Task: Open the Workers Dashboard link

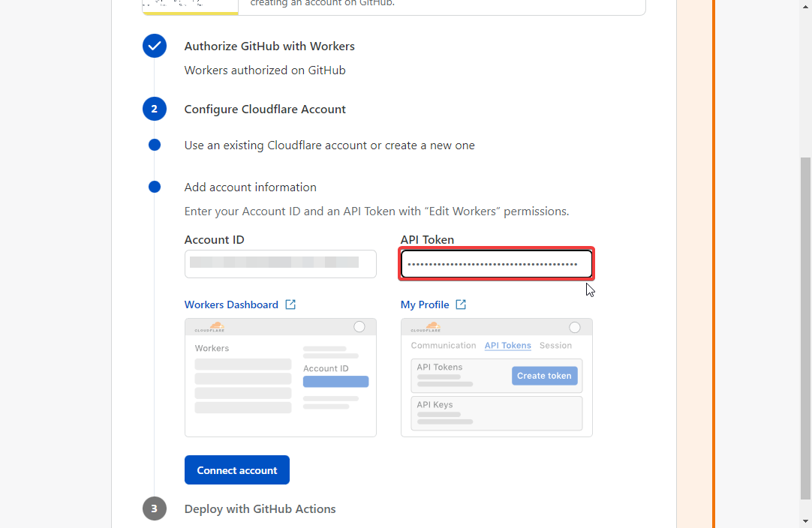Action: coord(231,304)
